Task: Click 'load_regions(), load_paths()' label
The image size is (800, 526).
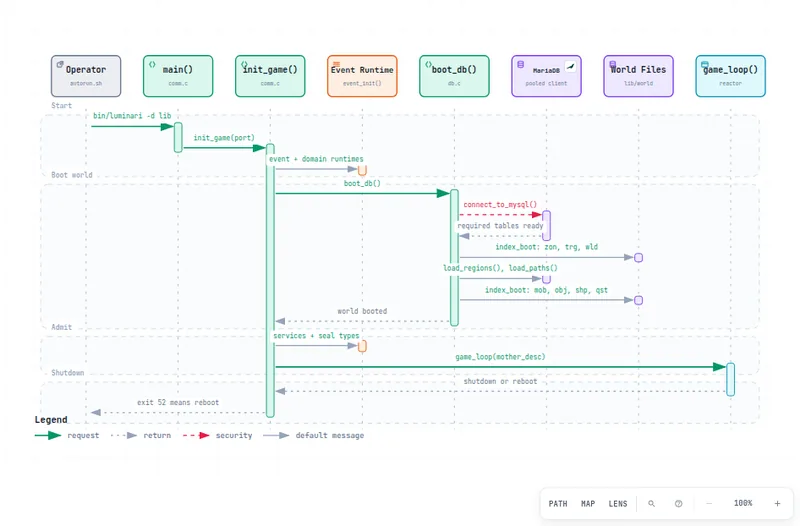Action: (x=500, y=268)
